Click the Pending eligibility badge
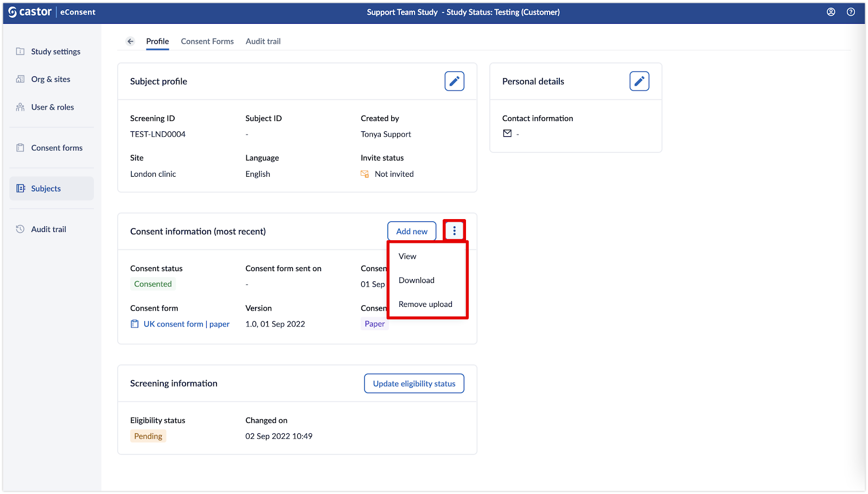 tap(148, 437)
